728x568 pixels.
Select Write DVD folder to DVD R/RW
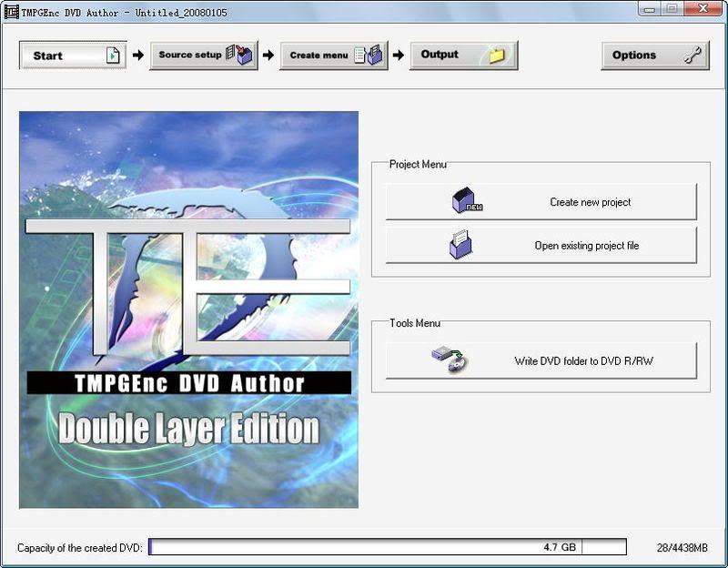582,361
